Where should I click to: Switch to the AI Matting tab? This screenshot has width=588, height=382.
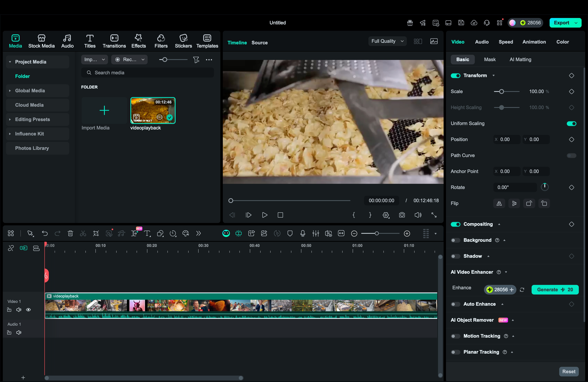click(x=520, y=59)
